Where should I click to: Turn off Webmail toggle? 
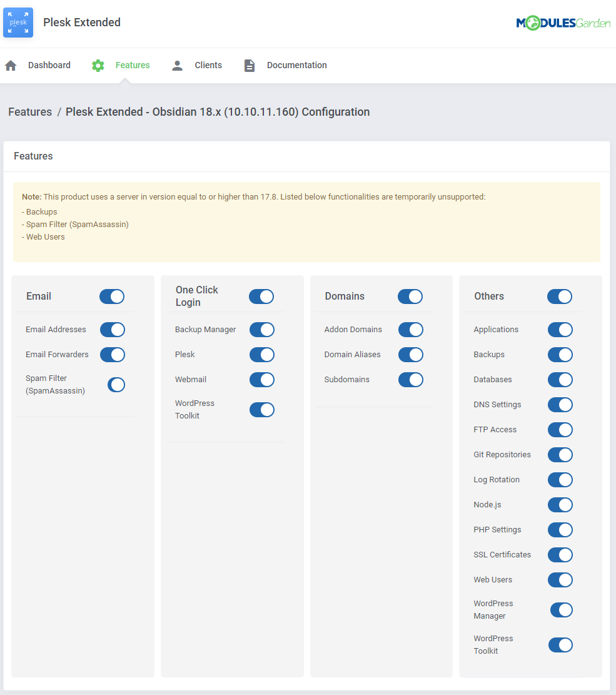(x=262, y=380)
